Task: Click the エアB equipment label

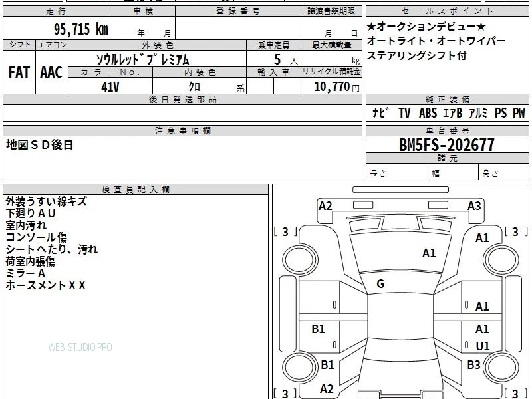Action: (453, 112)
